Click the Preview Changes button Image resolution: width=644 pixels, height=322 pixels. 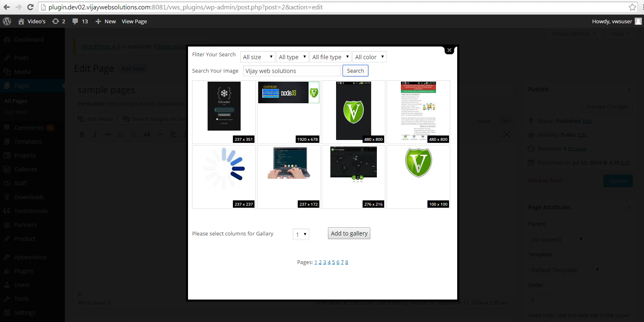[x=607, y=107]
